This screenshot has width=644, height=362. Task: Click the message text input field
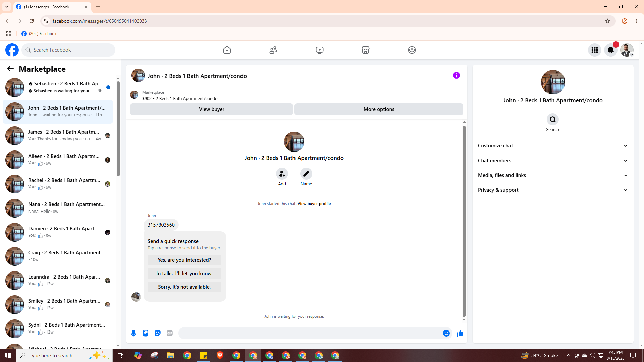(x=310, y=333)
